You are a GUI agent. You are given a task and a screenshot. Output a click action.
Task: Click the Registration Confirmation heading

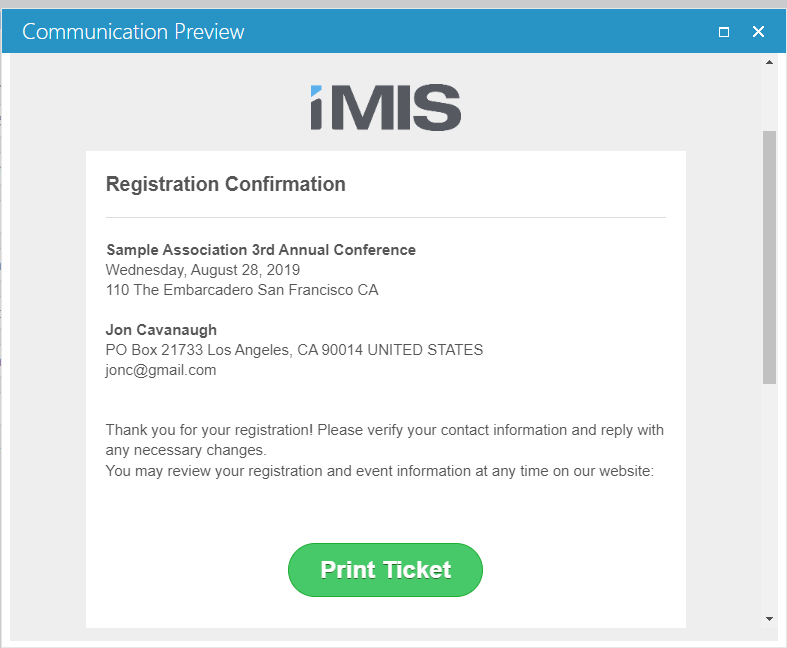[x=225, y=184]
